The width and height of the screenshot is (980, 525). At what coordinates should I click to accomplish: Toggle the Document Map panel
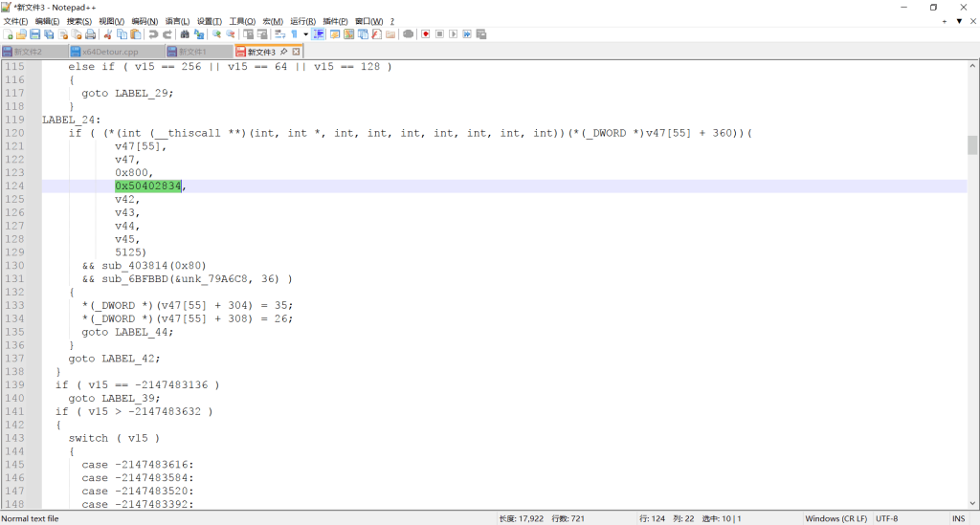tap(348, 34)
